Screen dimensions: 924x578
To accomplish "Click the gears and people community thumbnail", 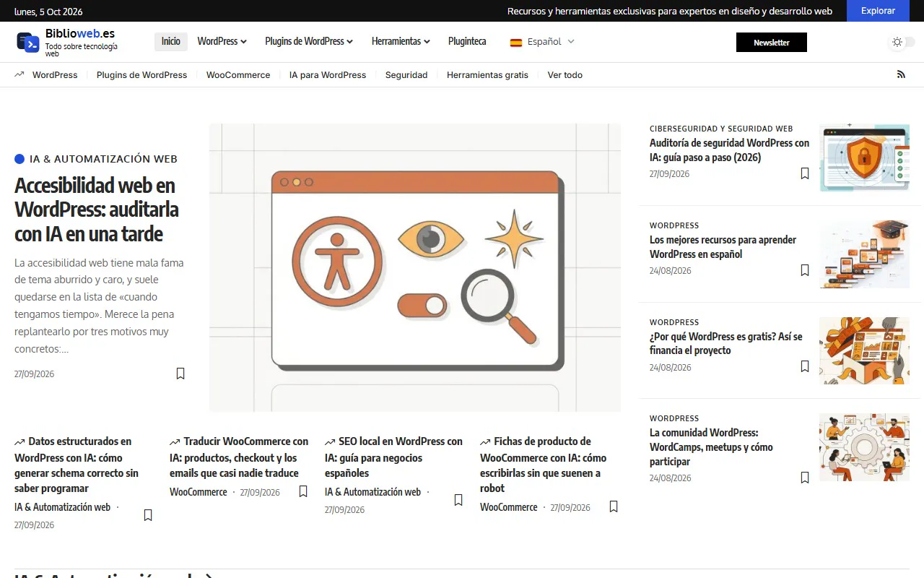I will (x=864, y=447).
